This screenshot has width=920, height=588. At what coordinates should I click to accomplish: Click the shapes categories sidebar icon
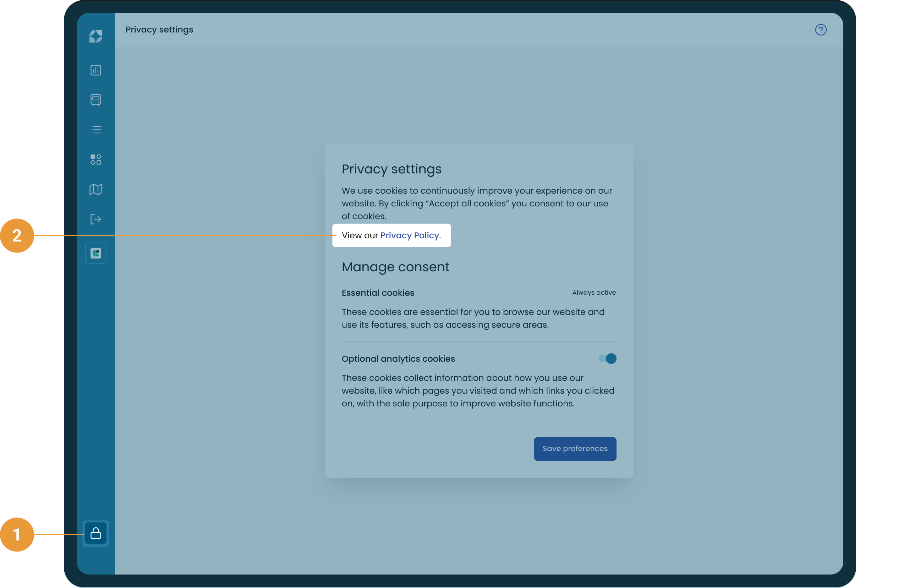coord(95,160)
